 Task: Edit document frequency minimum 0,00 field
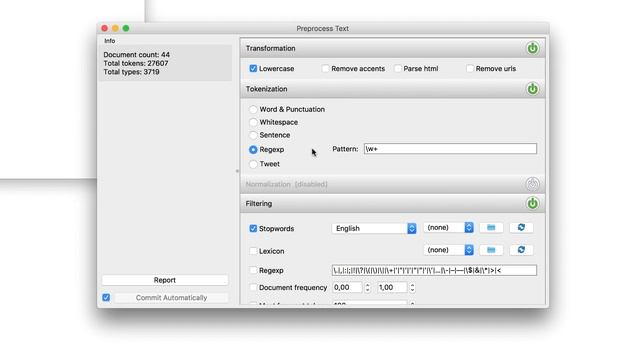(347, 287)
